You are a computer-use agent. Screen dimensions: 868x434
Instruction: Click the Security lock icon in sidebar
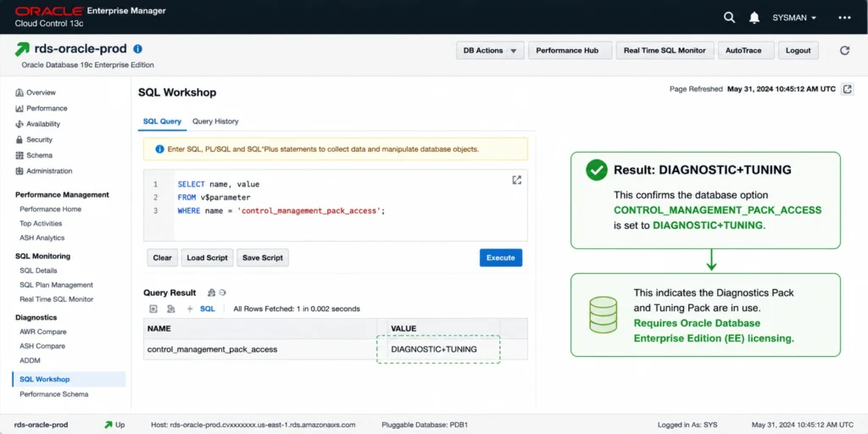[19, 140]
